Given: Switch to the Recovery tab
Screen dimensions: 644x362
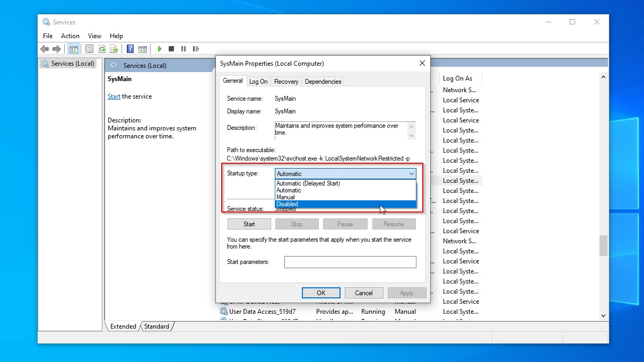Looking at the screenshot, I should pos(286,82).
